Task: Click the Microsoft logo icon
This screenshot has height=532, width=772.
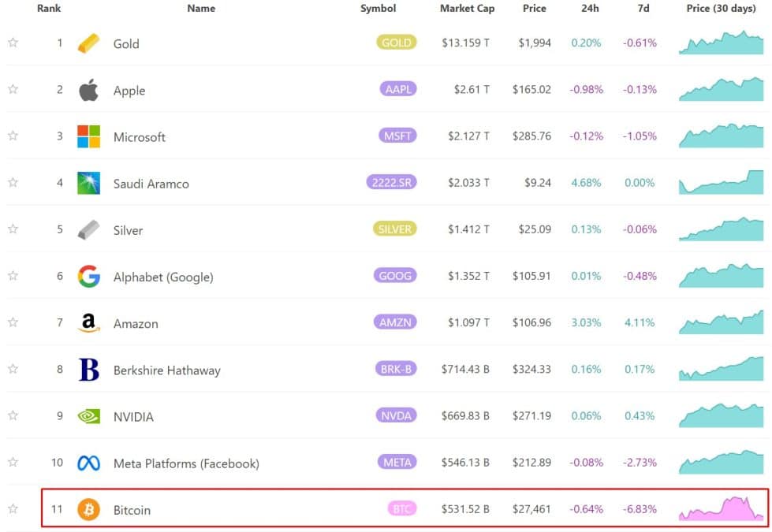Action: point(88,136)
